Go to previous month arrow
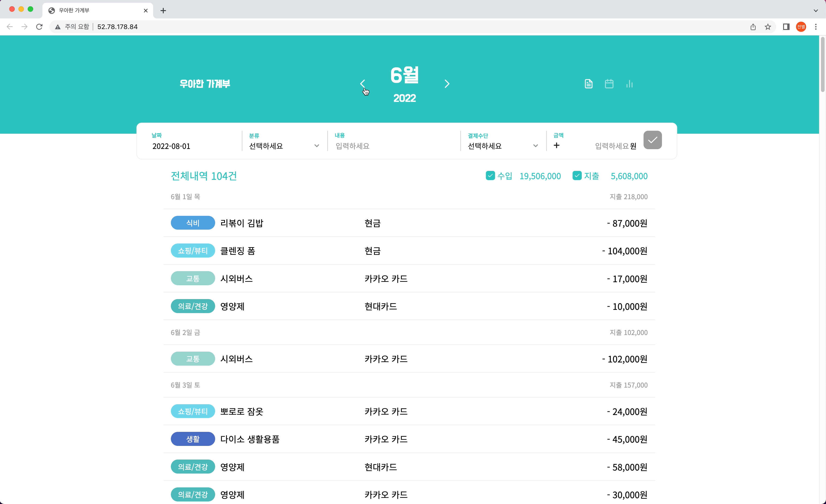Image resolution: width=826 pixels, height=504 pixels. pyautogui.click(x=362, y=83)
